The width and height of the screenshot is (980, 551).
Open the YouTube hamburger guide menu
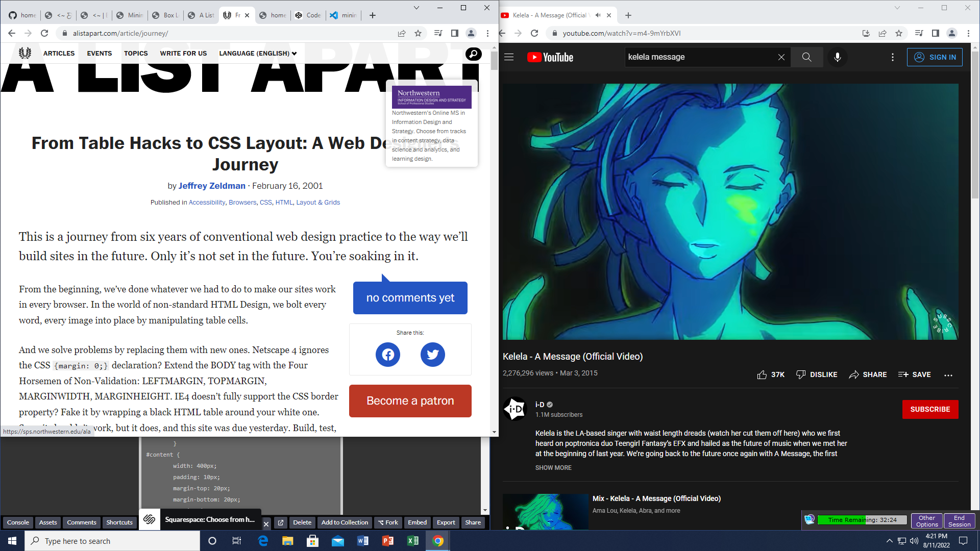click(509, 57)
